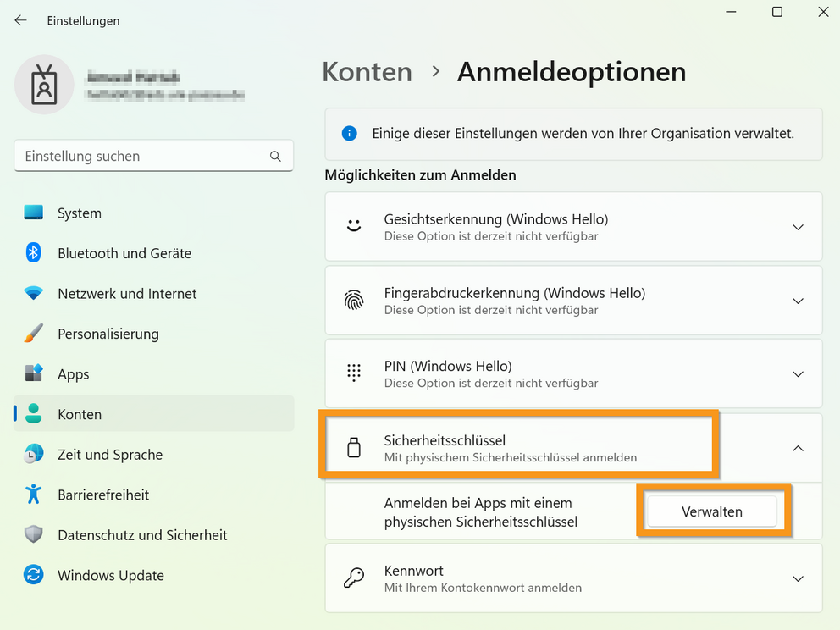Go to Konten breadcrumb link

coord(367,72)
